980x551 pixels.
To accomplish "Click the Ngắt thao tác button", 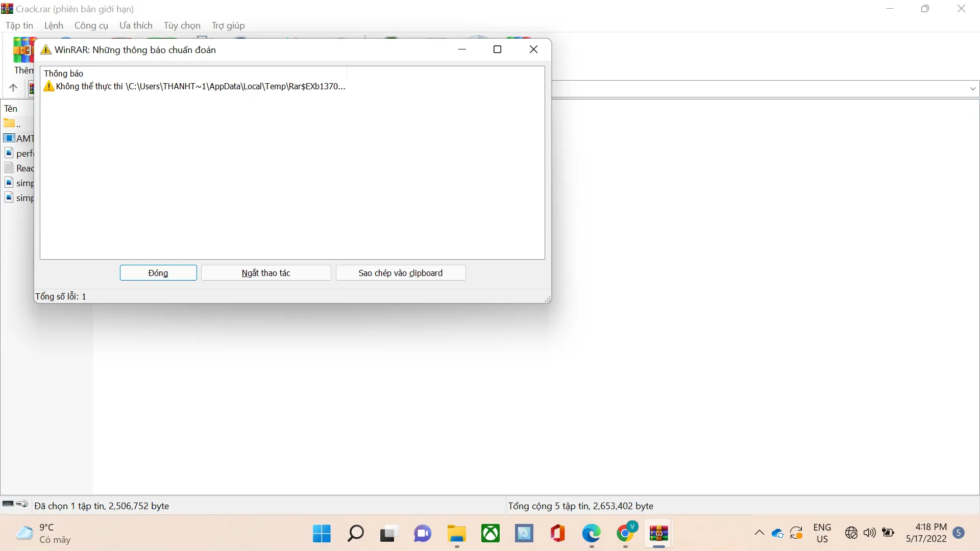I will point(266,273).
